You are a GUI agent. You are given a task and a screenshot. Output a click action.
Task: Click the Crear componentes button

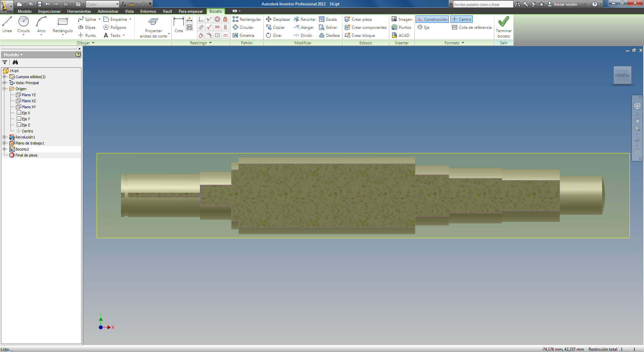pyautogui.click(x=366, y=27)
